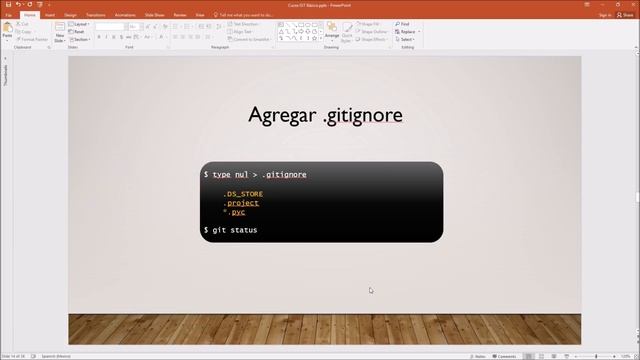Click Format Painter
The image size is (640, 360).
33,39
